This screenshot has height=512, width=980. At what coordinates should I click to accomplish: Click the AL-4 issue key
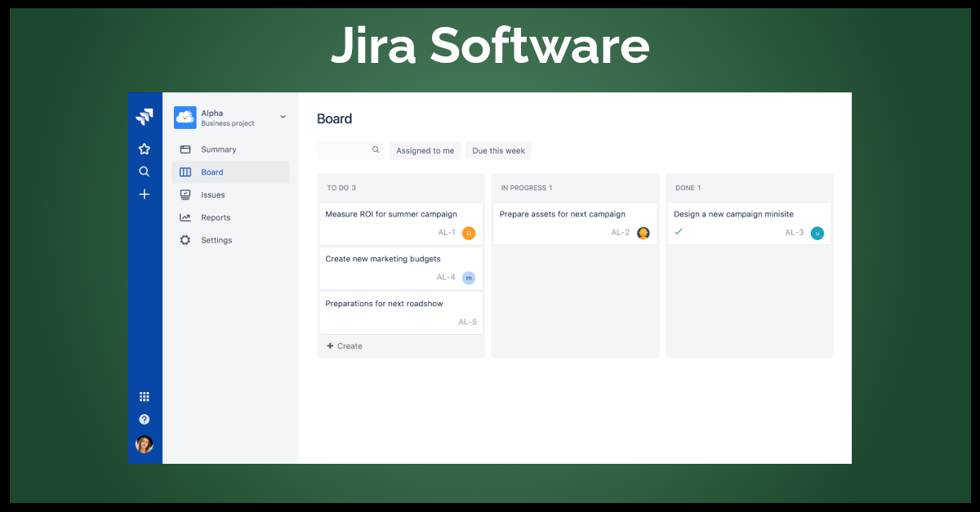coord(446,277)
